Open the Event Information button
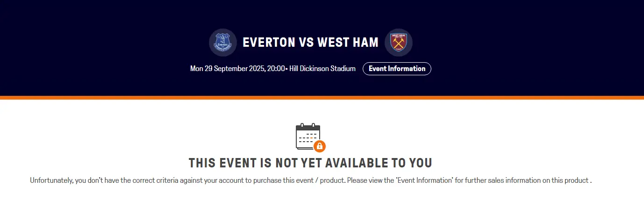The width and height of the screenshot is (644, 209). (397, 69)
